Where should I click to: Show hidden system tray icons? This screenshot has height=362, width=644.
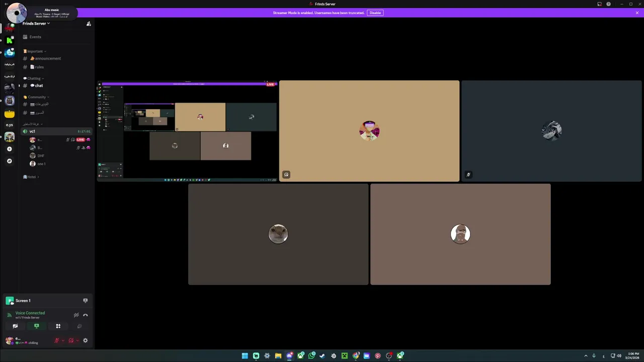(586, 356)
